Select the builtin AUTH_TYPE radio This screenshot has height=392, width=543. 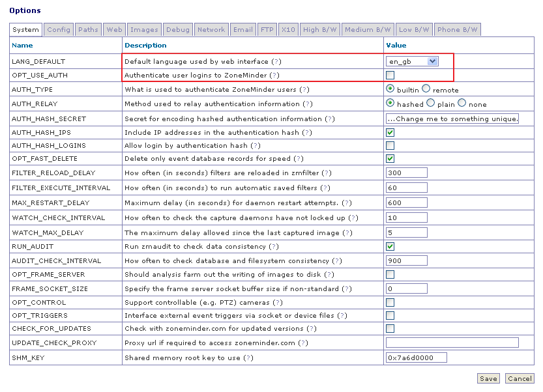390,89
